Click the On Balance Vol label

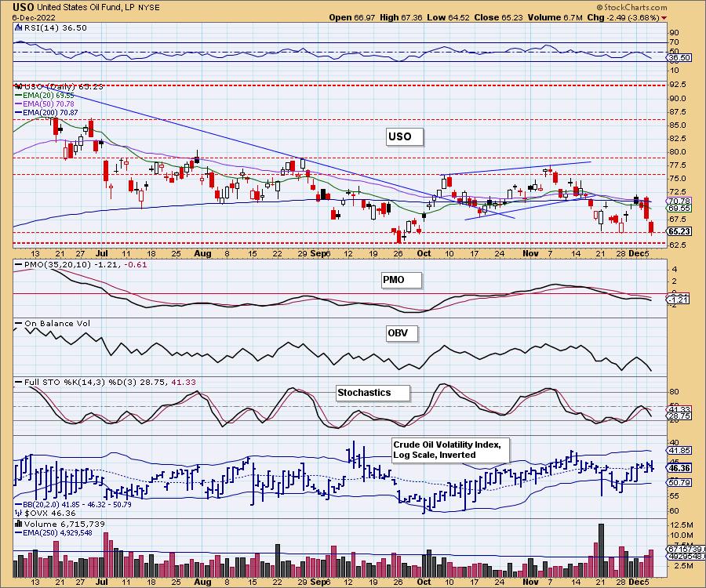(53, 324)
